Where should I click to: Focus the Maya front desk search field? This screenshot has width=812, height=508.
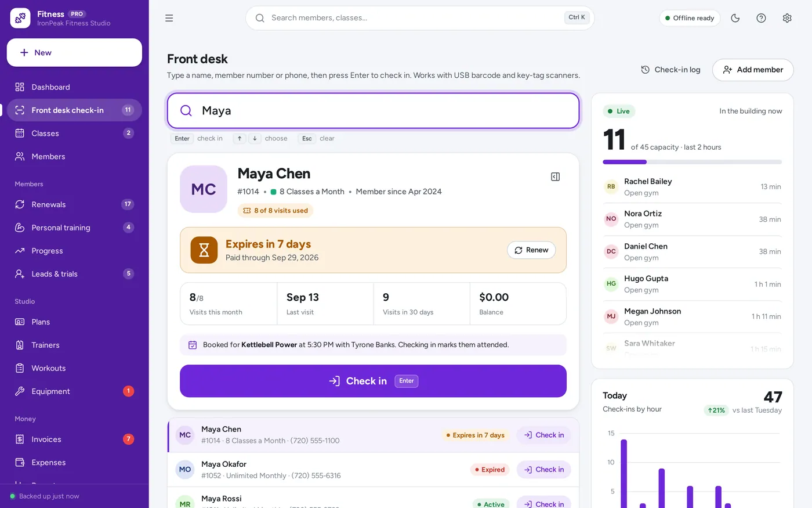tap(373, 110)
